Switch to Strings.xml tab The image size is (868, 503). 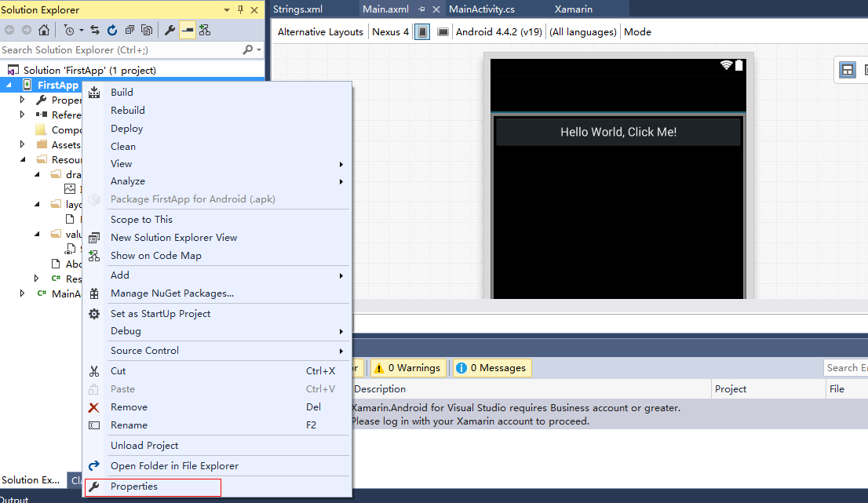pyautogui.click(x=297, y=9)
